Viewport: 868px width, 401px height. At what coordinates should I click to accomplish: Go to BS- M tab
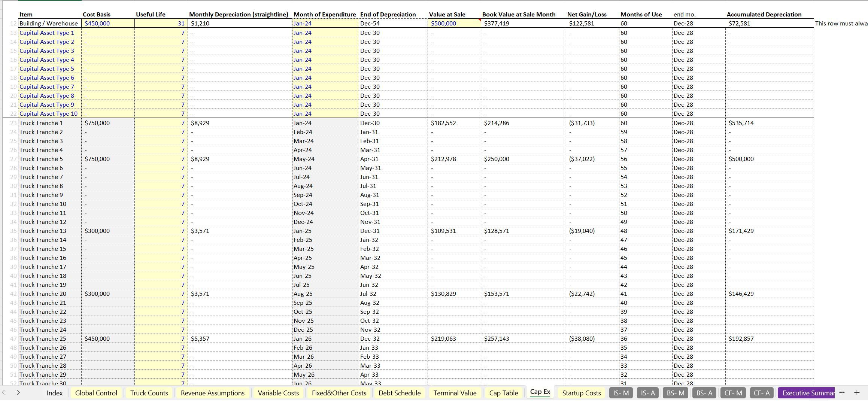pyautogui.click(x=676, y=393)
